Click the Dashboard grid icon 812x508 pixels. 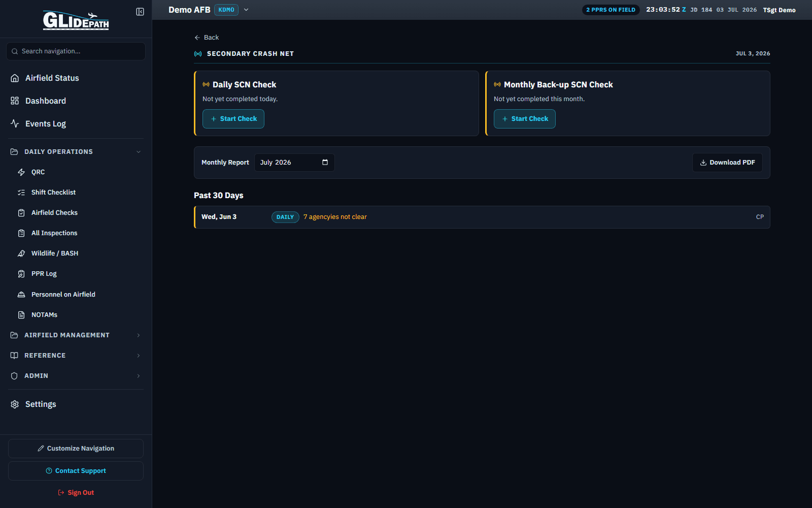click(15, 101)
